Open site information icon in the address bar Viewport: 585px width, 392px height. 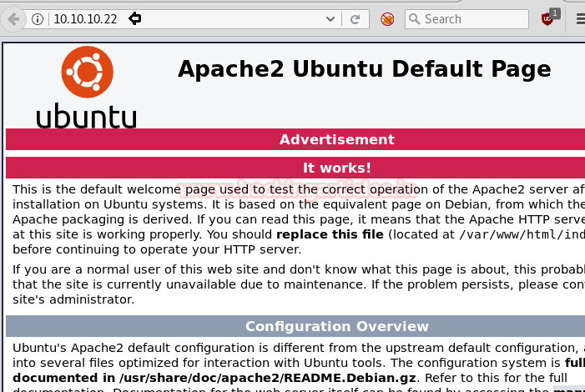tap(38, 19)
